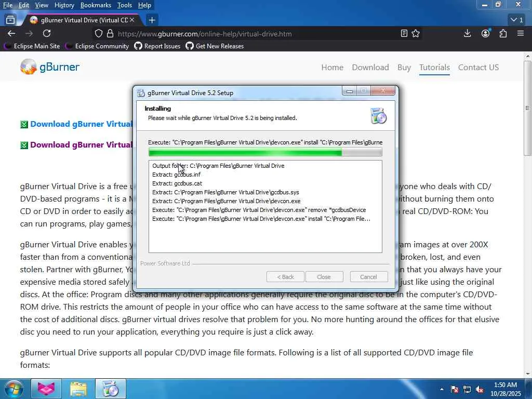Select log line ending 'remove *gcdbusDevice'
This screenshot has height=399, width=532.
coord(259,210)
